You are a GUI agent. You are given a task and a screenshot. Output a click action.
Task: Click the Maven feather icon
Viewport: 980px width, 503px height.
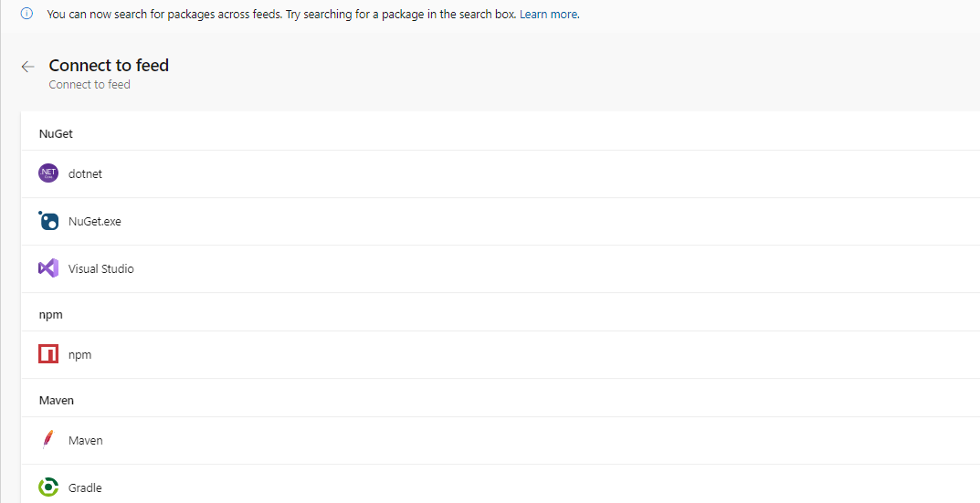48,440
